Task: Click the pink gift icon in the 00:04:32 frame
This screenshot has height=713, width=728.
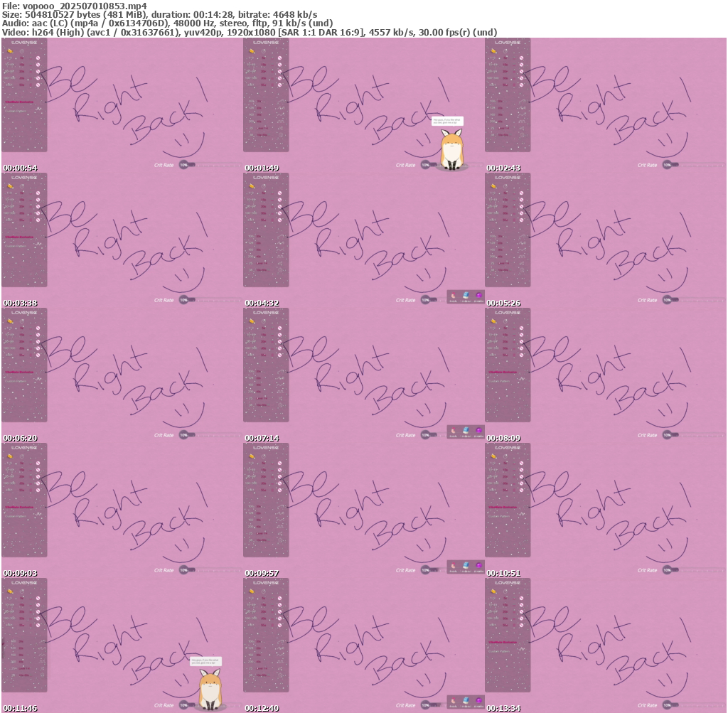Action: (x=454, y=296)
